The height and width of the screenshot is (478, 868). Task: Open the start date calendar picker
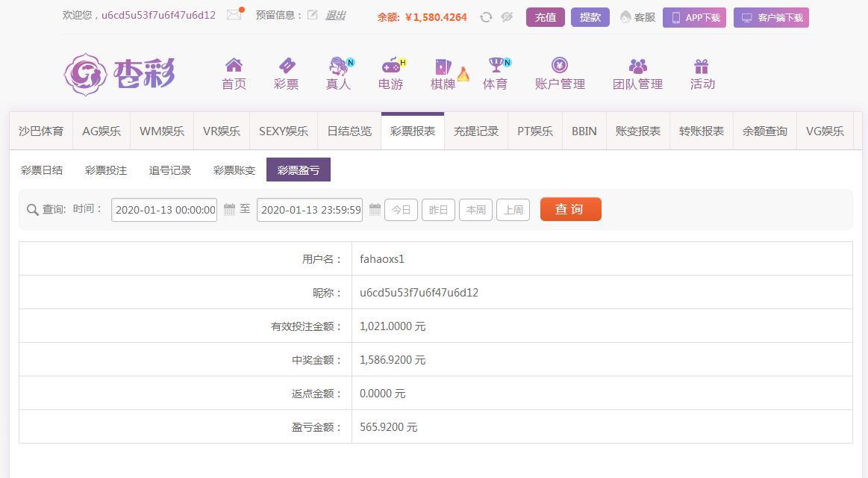(x=230, y=210)
